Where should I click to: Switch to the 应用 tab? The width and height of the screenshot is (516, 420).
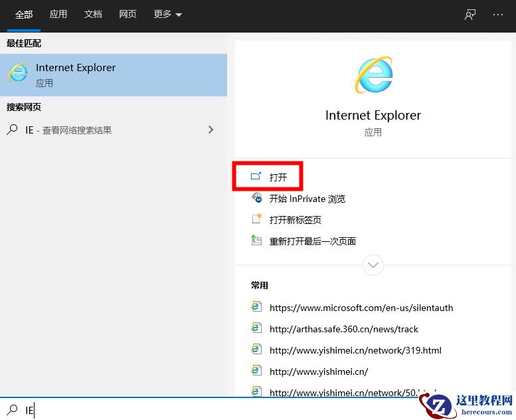click(x=58, y=14)
